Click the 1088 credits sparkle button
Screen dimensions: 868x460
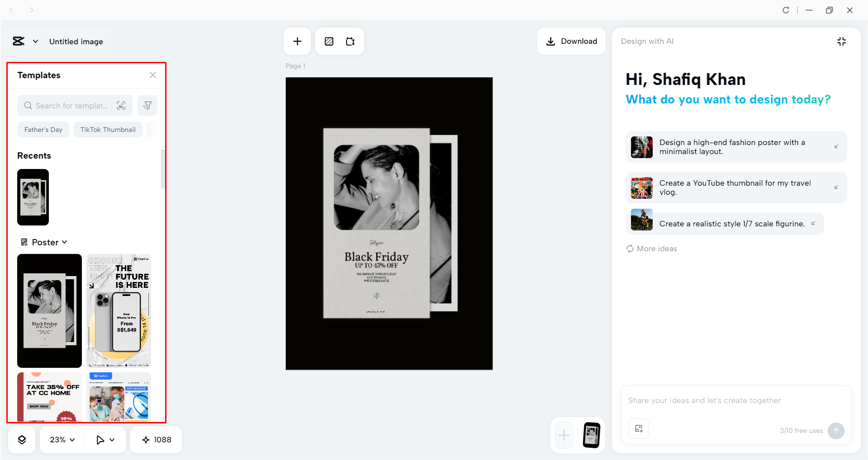[156, 439]
